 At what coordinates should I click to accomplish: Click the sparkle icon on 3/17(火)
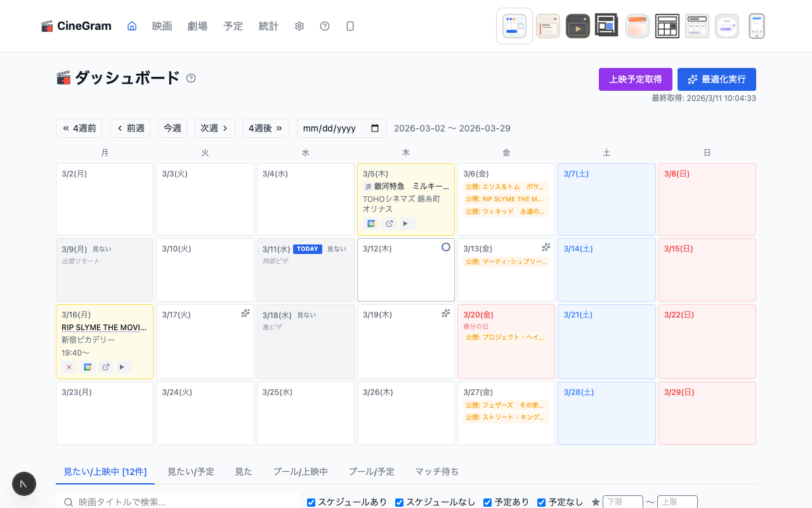246,313
